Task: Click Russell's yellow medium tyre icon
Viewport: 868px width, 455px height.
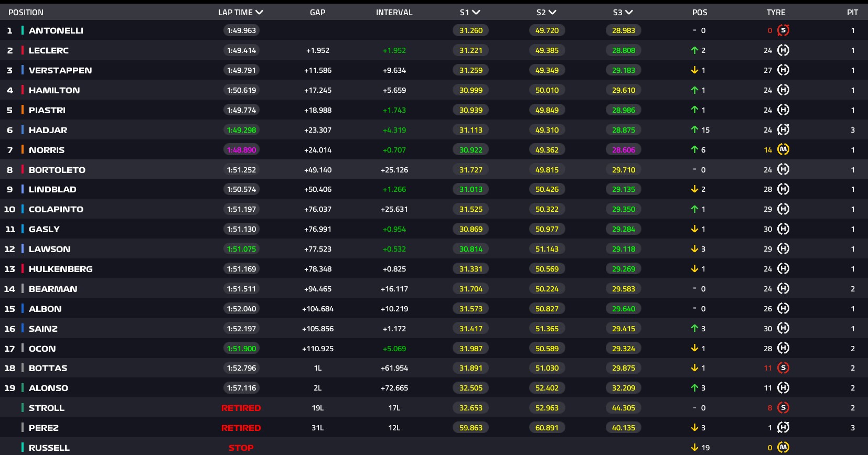Action: point(783,447)
